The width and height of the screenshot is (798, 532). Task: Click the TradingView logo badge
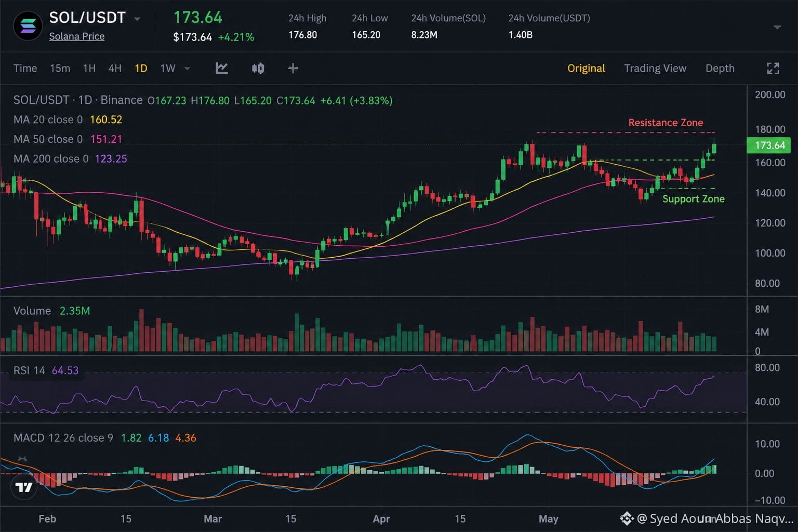pyautogui.click(x=24, y=487)
